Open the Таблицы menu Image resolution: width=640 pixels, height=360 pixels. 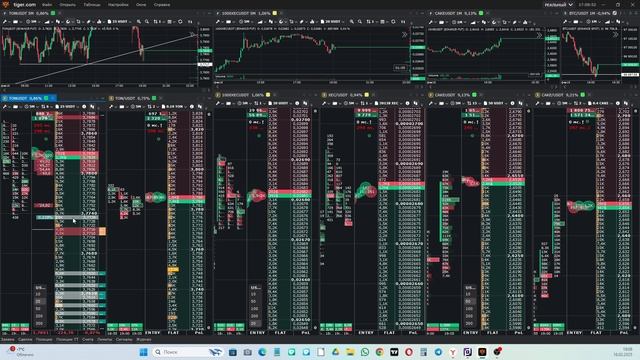coord(92,4)
